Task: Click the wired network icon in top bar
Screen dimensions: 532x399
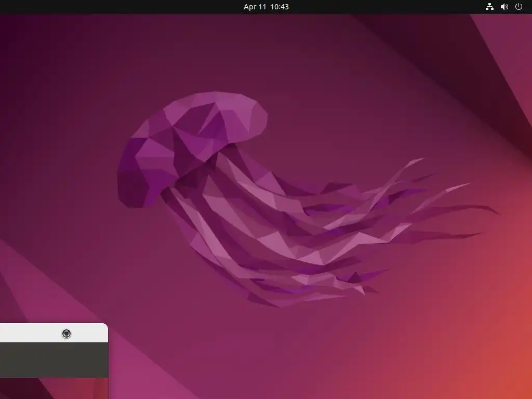Action: (489, 7)
